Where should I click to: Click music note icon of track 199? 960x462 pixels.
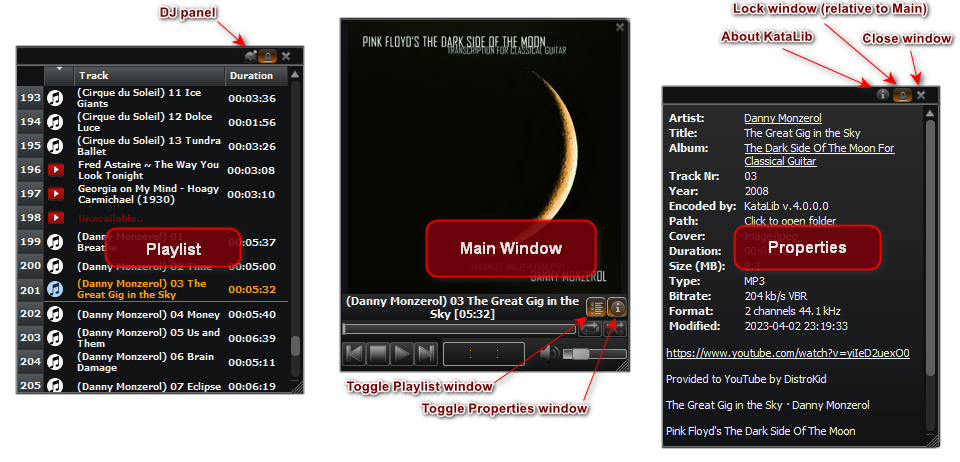(x=56, y=242)
